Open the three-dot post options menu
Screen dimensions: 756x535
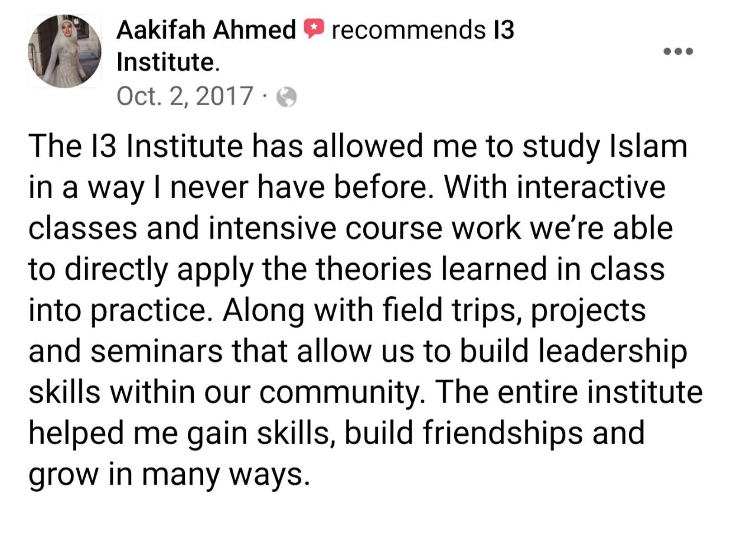[x=678, y=51]
